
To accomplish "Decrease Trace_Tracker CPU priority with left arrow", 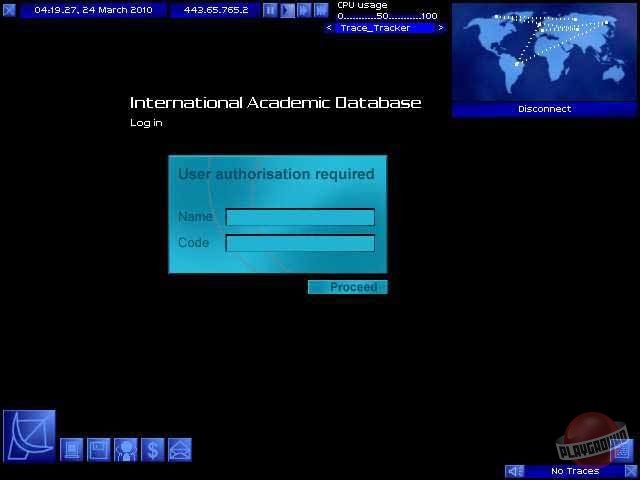I will point(328,28).
